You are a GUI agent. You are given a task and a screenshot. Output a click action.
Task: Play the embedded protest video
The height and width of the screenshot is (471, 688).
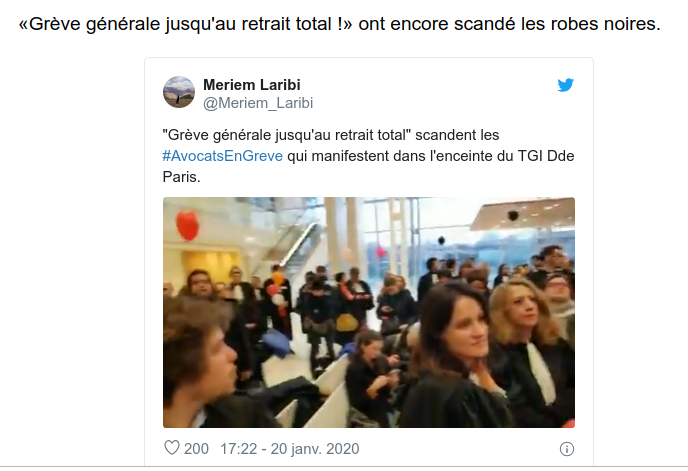tap(369, 313)
